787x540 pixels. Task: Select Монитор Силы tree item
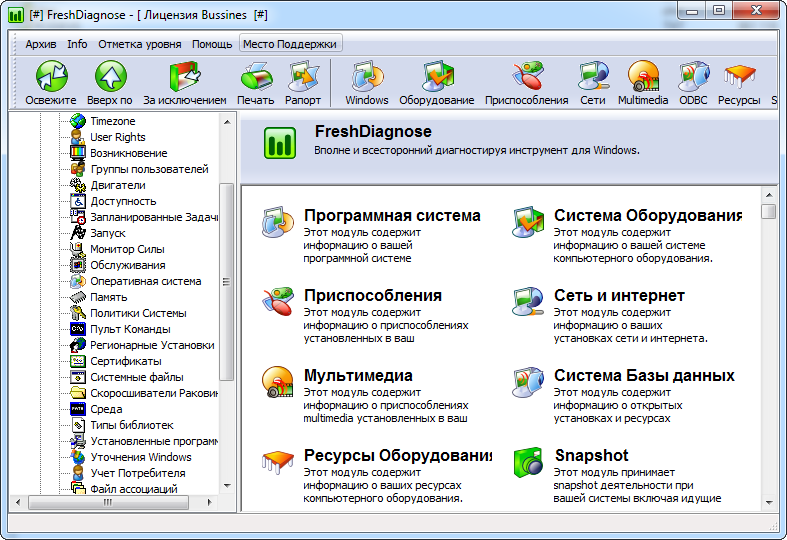click(x=127, y=249)
